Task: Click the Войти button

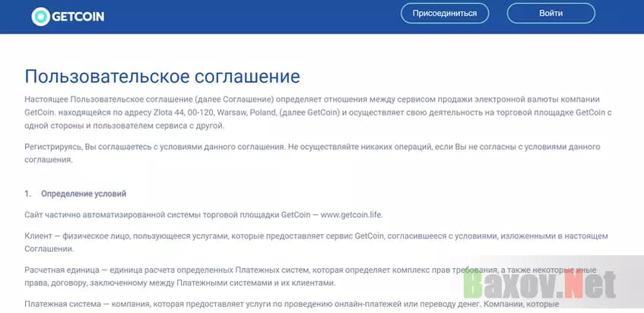Action: [550, 13]
